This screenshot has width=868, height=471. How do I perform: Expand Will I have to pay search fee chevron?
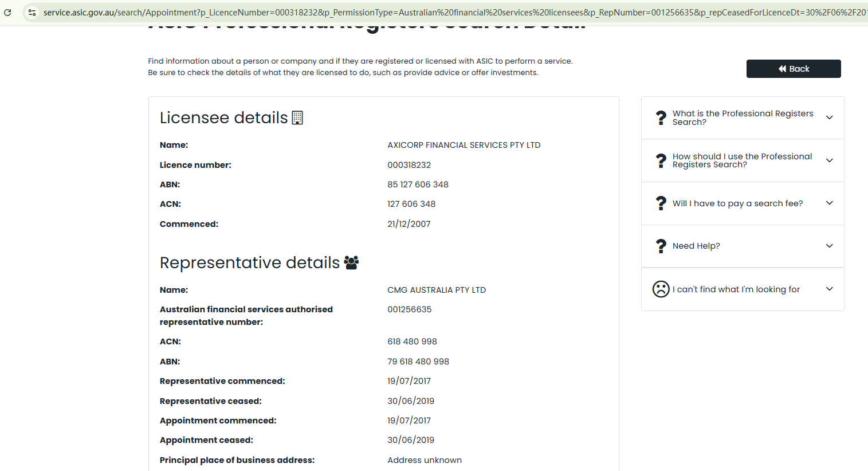pyautogui.click(x=829, y=203)
